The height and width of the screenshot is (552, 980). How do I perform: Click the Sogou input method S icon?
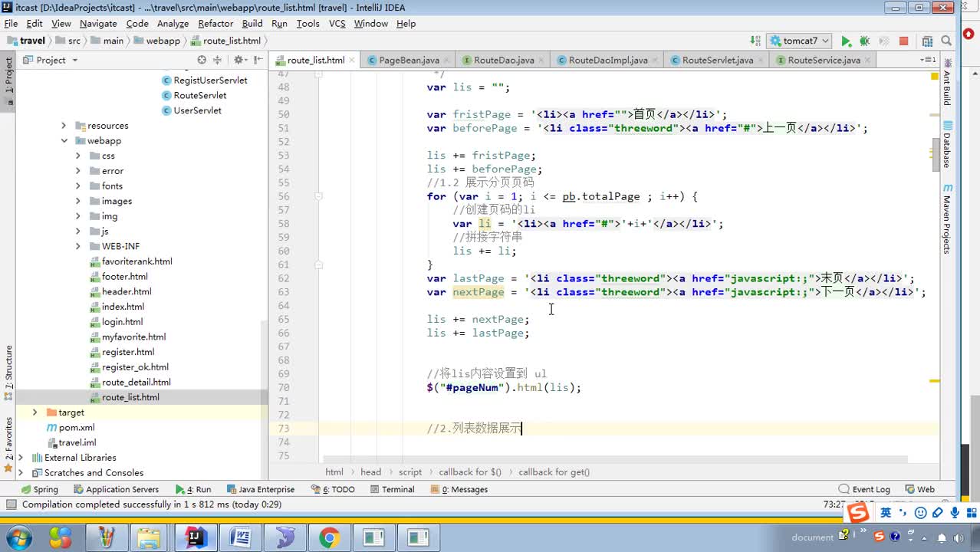point(858,513)
